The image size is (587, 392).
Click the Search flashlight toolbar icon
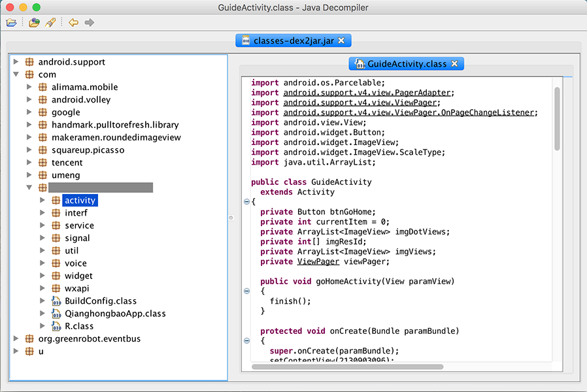50,23
